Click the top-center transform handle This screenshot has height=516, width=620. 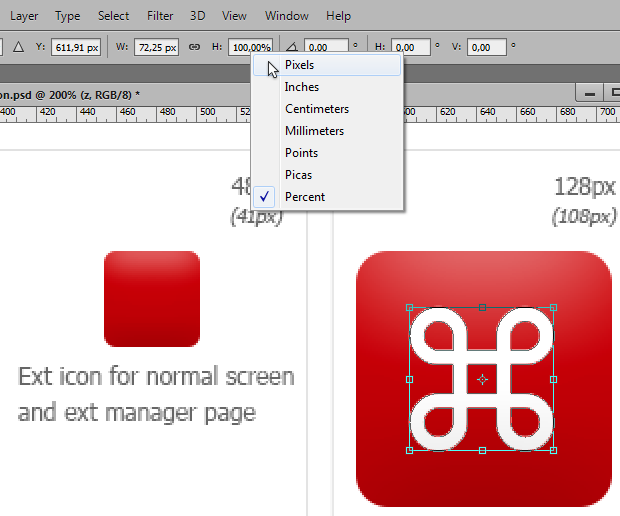482,308
